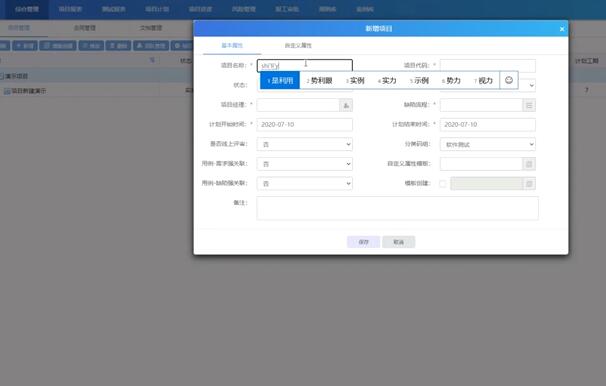606x386 pixels.
Task: Focus the 项目名称 input field
Action: [x=305, y=65]
